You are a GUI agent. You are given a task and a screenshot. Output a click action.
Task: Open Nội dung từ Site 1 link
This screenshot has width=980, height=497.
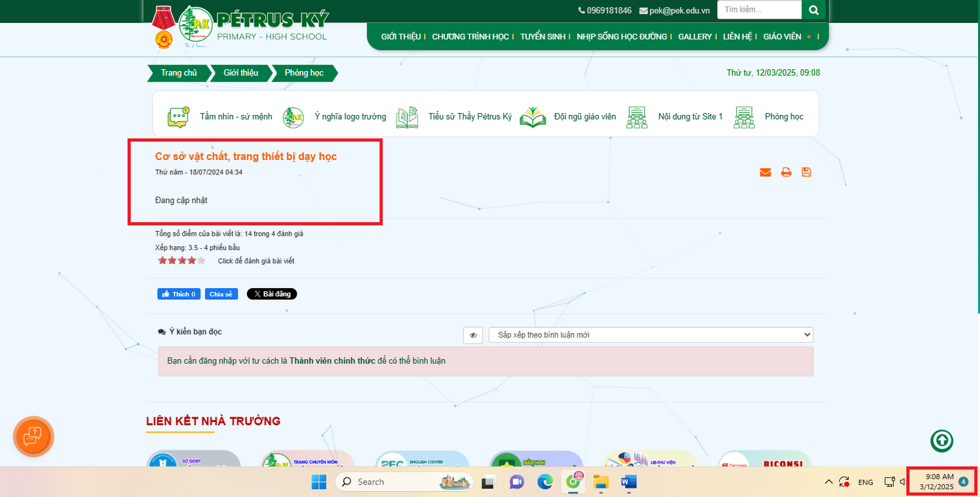[691, 117]
